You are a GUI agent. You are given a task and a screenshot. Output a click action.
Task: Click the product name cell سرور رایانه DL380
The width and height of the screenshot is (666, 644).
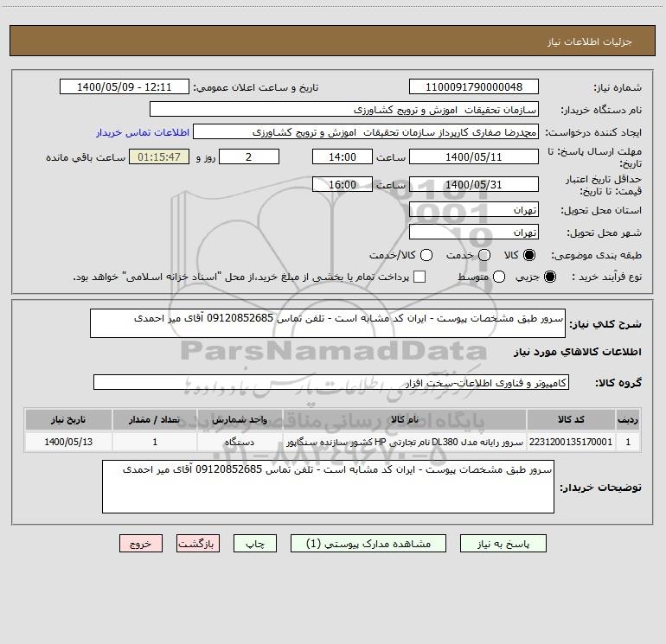click(405, 442)
